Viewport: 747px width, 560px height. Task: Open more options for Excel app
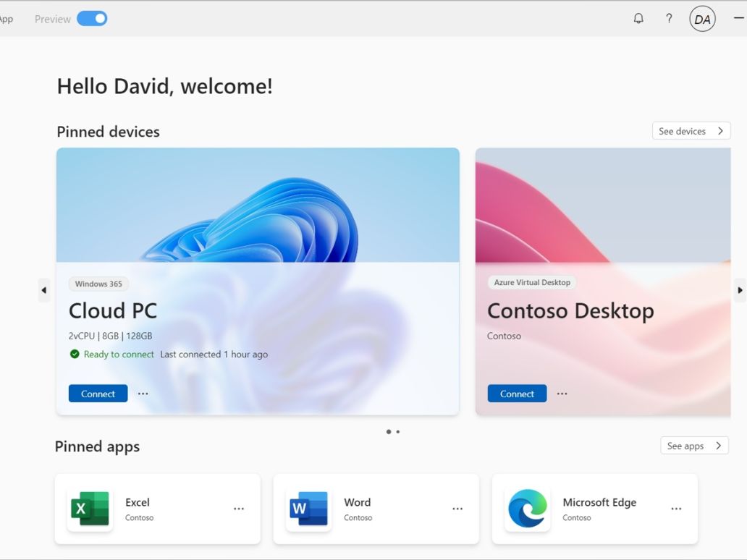(239, 509)
